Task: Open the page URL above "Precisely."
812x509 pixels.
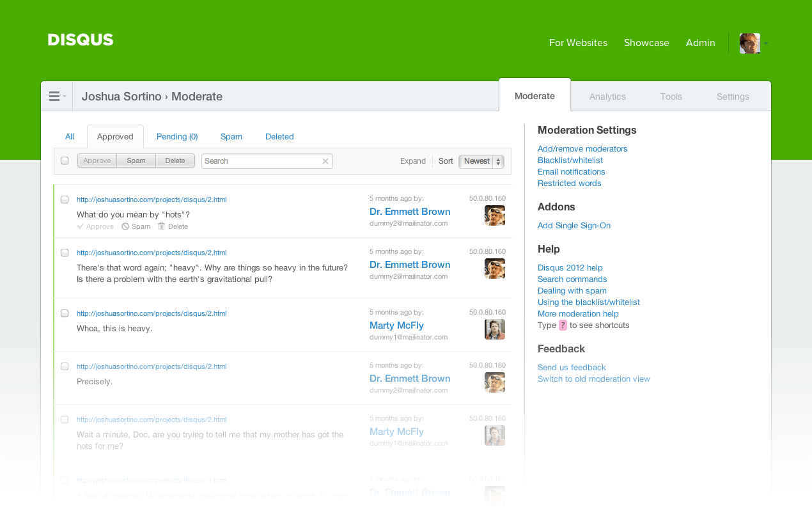Action: [x=152, y=366]
